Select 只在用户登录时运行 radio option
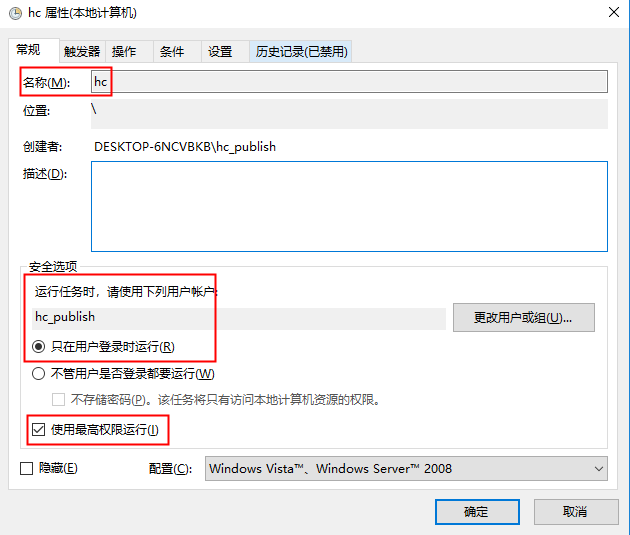The width and height of the screenshot is (630, 535). point(40,347)
